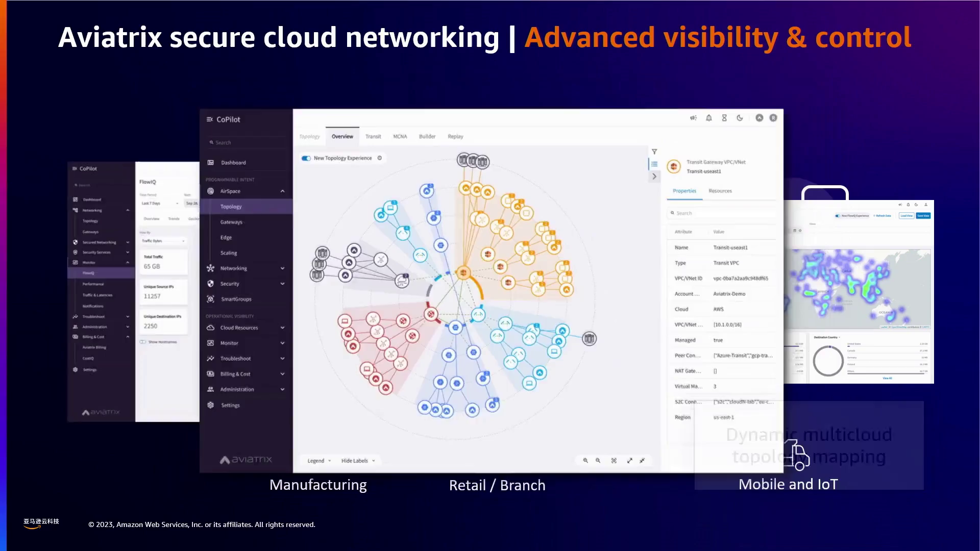Click the fit-to-screen icon in zoom toolbar
The image size is (980, 551).
tap(614, 461)
